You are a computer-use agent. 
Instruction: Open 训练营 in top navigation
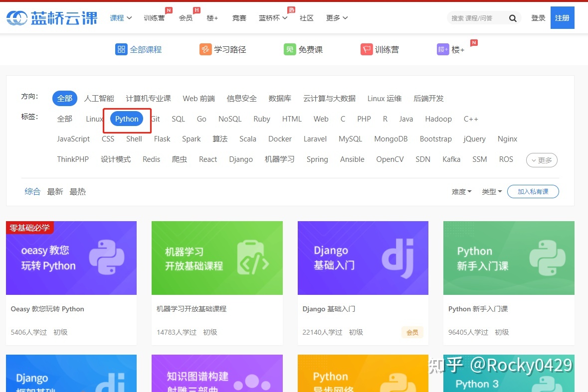click(x=154, y=18)
